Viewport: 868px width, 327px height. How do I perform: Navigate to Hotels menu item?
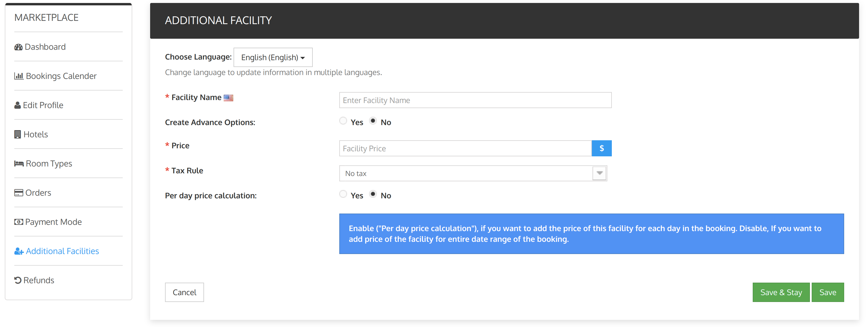point(35,134)
